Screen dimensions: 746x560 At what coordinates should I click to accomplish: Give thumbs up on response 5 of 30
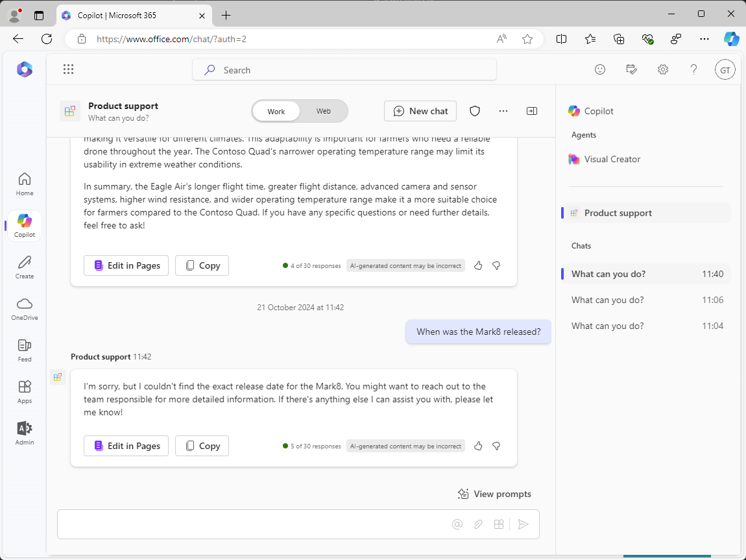478,446
